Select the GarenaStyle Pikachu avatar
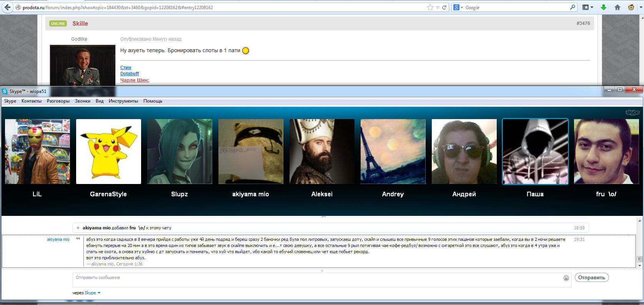The height and width of the screenshot is (305, 644). pyautogui.click(x=108, y=152)
